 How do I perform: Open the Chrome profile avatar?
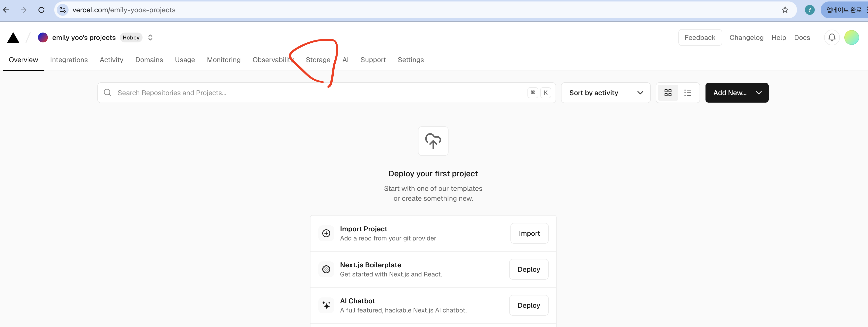[809, 10]
